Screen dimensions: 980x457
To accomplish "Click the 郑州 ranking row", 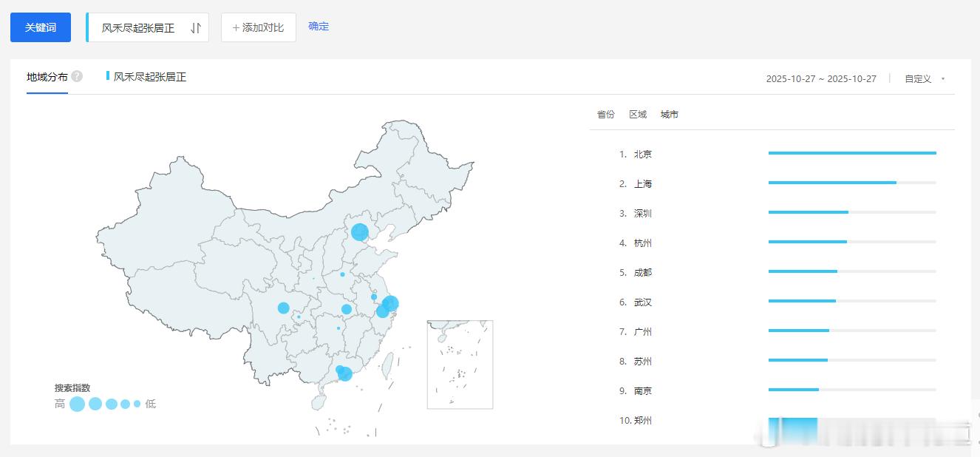I will click(x=777, y=420).
